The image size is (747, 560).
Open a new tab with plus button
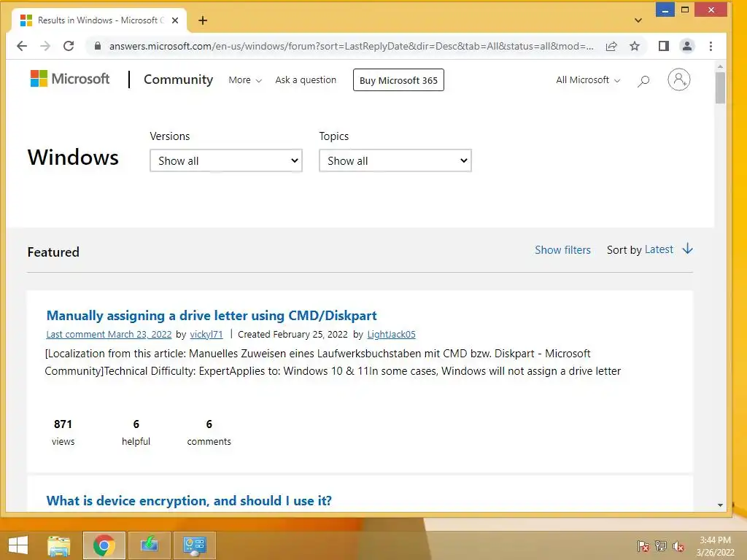(203, 20)
